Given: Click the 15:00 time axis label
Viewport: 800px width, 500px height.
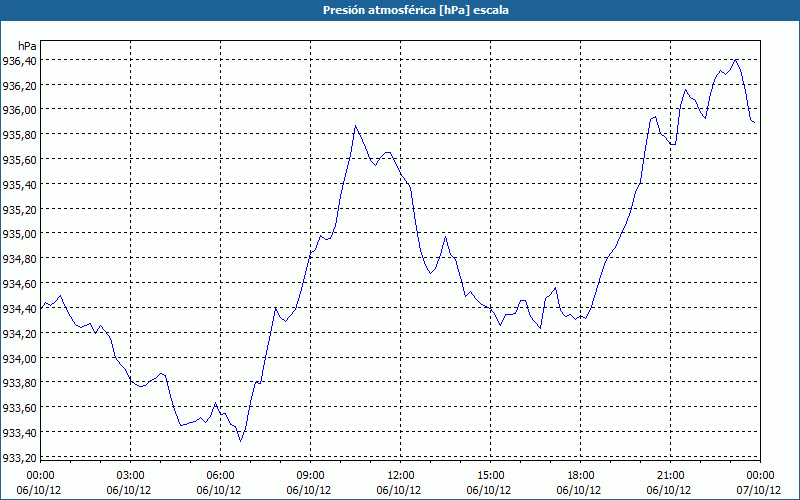Looking at the screenshot, I should pyautogui.click(x=491, y=476).
